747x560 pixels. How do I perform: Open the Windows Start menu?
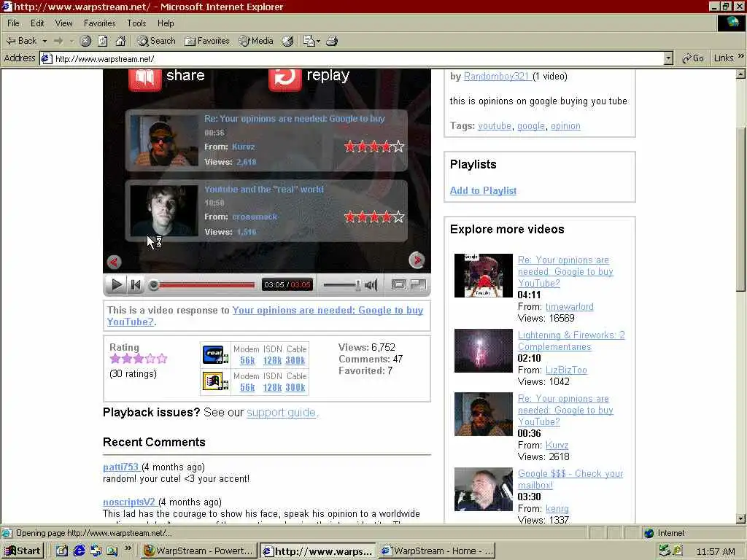(23, 551)
